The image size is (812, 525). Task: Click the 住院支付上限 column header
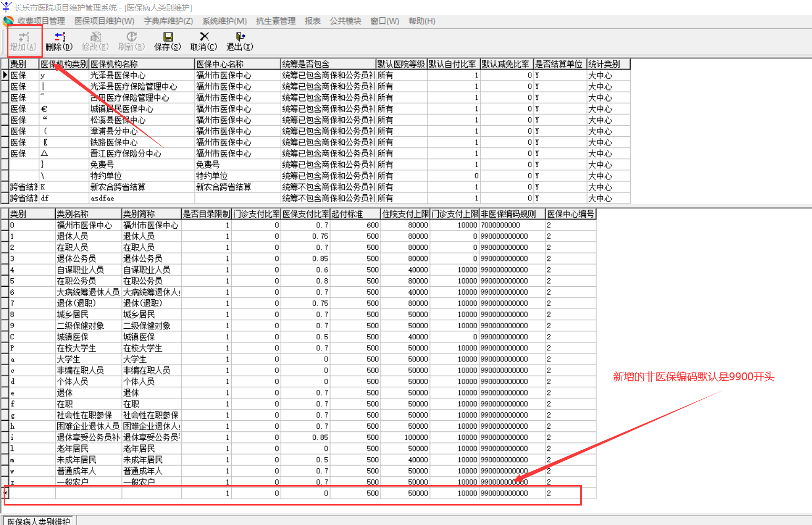[405, 214]
